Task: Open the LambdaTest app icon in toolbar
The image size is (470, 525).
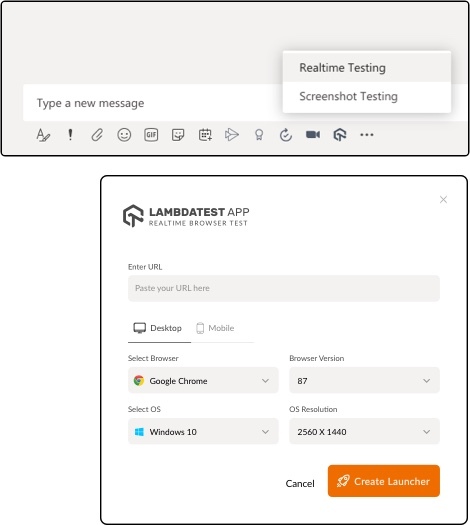Action: [340, 135]
